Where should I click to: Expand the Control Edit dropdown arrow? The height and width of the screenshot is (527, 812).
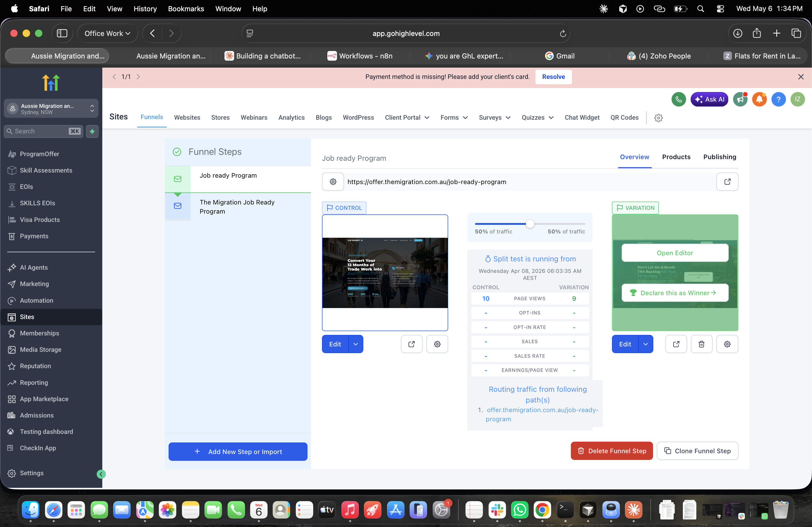[356, 344]
